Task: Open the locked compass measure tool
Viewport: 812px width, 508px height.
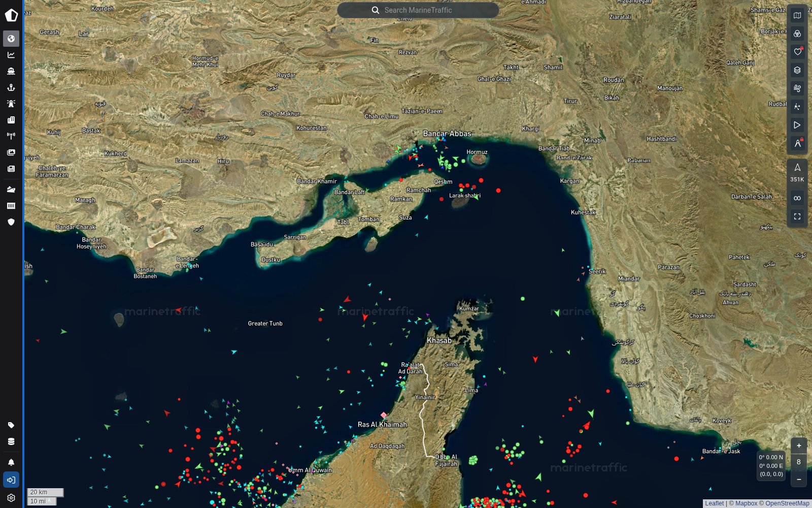Action: [797, 143]
